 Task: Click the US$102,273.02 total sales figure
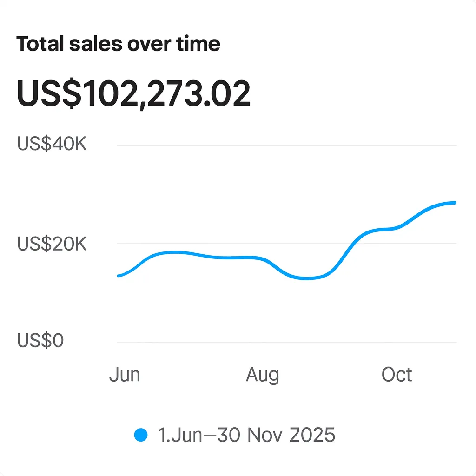tap(133, 94)
